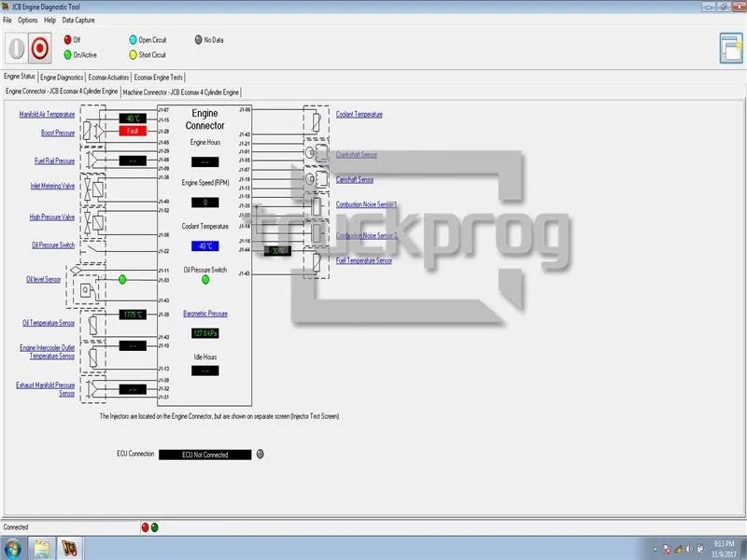The image size is (747, 560).
Task: Open Crankshaft Sensor link
Action: point(357,155)
